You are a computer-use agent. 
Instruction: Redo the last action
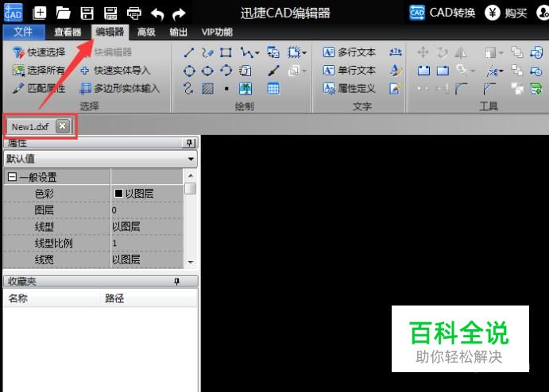coord(179,14)
